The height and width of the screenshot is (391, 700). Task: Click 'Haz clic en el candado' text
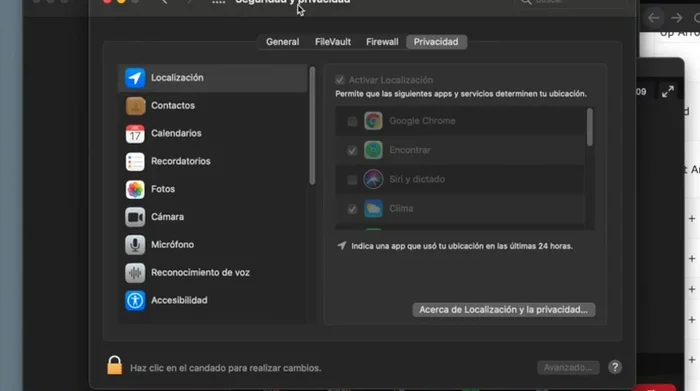[x=225, y=368]
